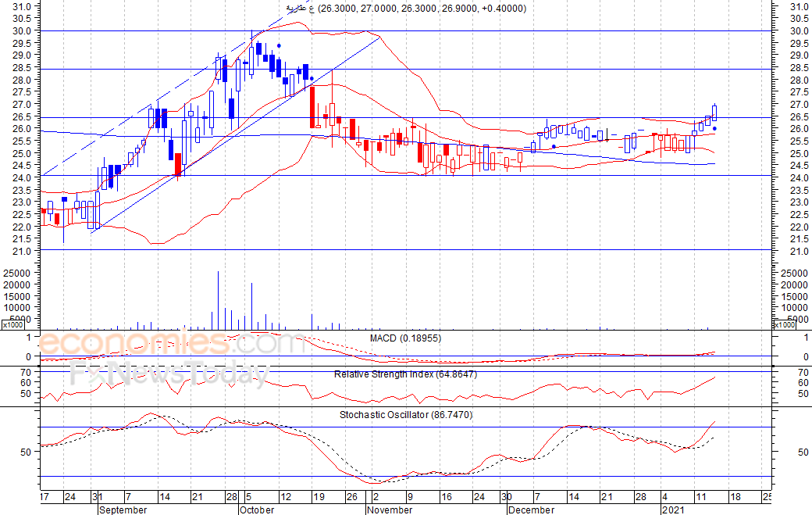This screenshot has height=515, width=812.
Task: Select the 17 date label on time axis
Action: pyautogui.click(x=45, y=497)
